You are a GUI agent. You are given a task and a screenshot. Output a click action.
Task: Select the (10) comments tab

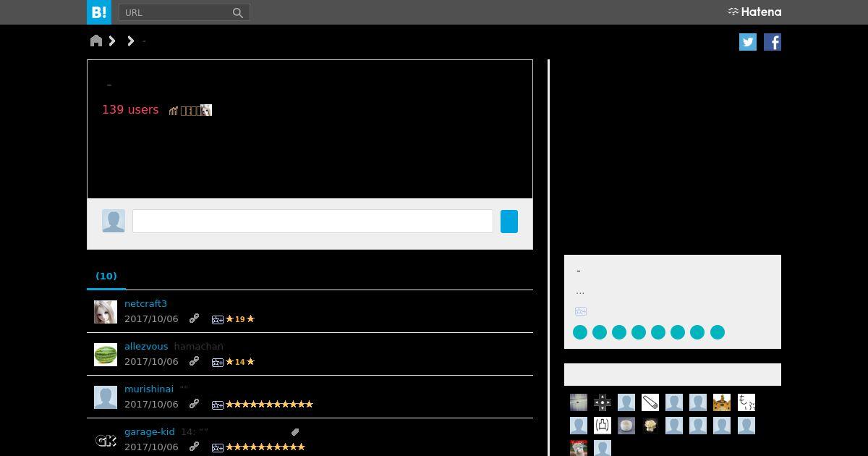tap(106, 276)
